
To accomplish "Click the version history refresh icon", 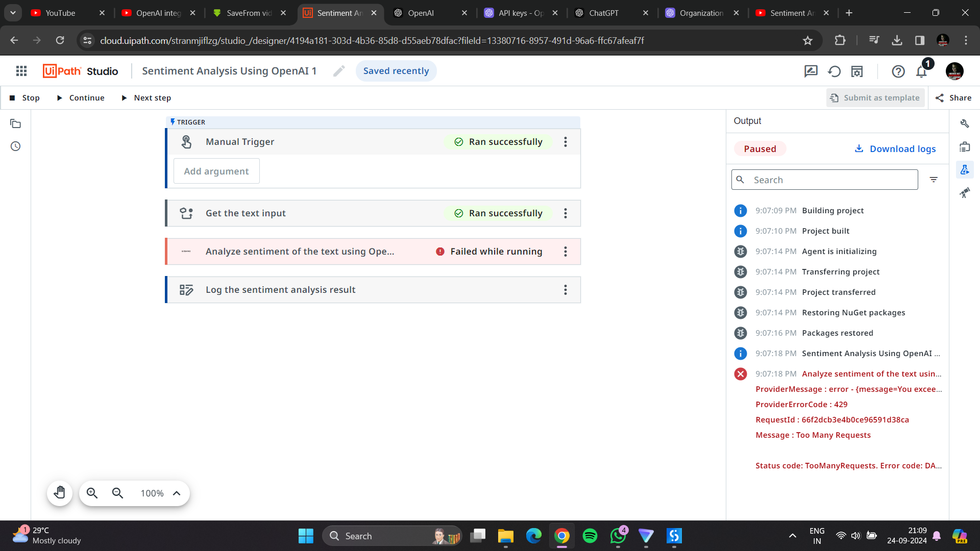I will pyautogui.click(x=834, y=71).
